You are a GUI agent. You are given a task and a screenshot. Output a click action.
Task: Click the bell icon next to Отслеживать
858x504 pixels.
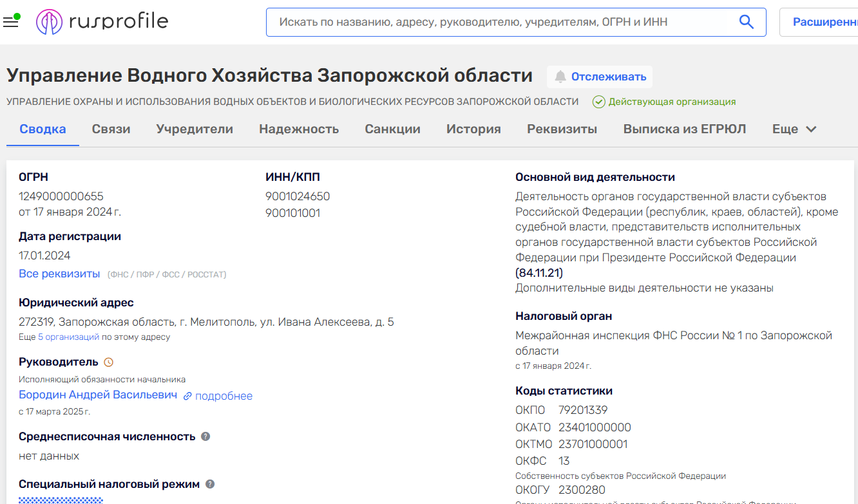pos(560,77)
